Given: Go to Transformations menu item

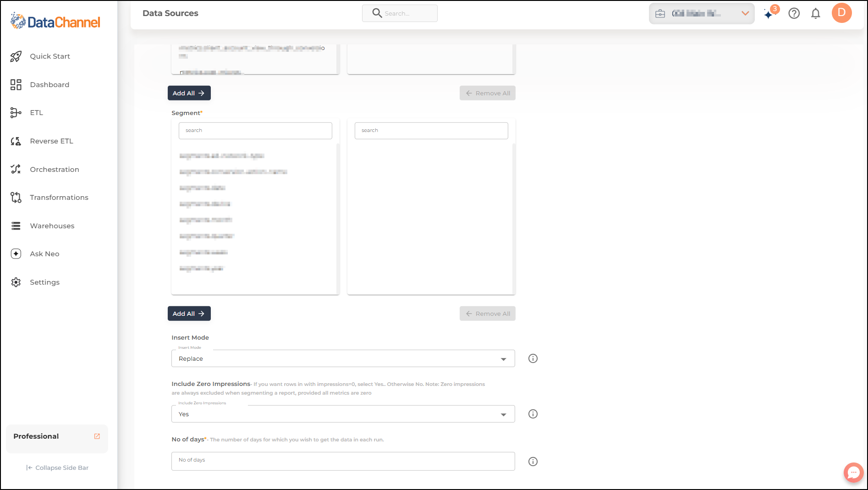Looking at the screenshot, I should pos(59,198).
